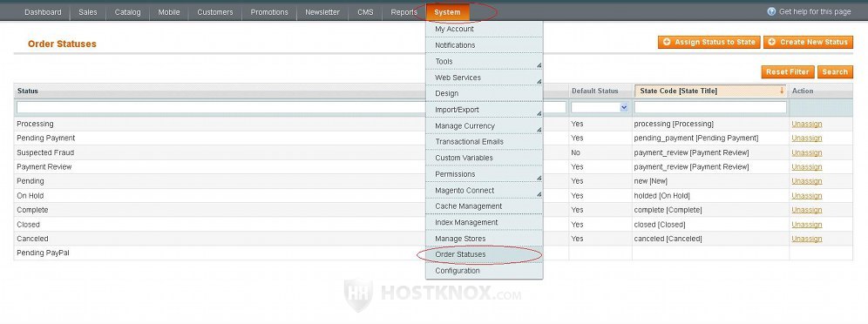Unassign the Pending Payment status

click(806, 138)
